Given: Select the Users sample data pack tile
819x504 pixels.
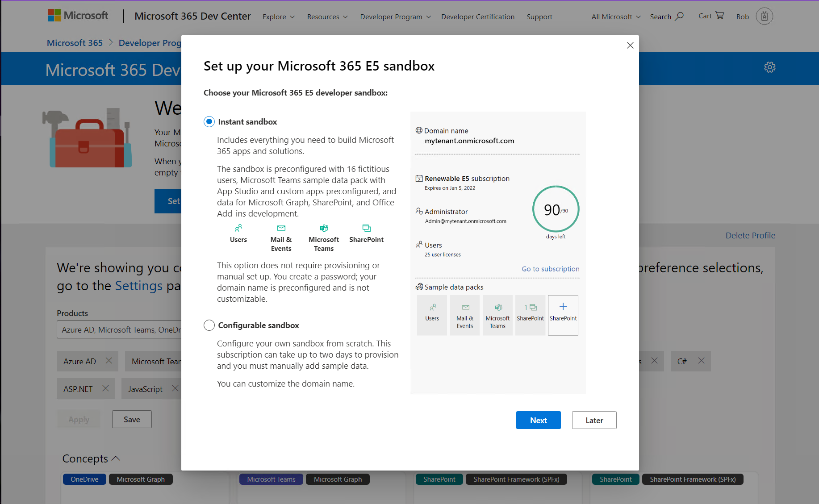Looking at the screenshot, I should tap(432, 315).
